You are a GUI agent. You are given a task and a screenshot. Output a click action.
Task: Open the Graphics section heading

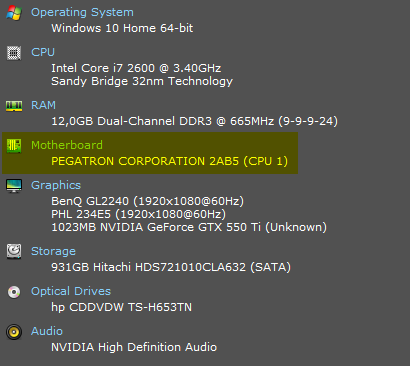coord(56,185)
